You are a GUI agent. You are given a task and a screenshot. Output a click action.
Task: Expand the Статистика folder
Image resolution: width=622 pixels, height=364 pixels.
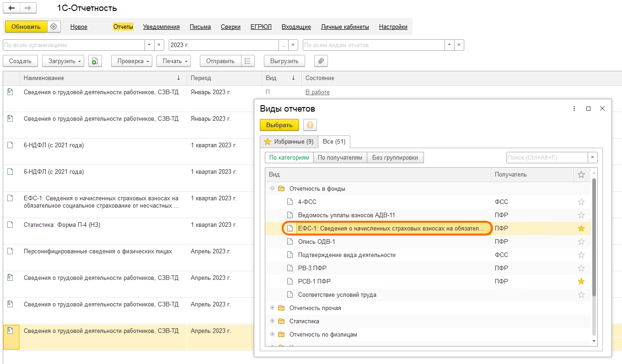tap(273, 321)
